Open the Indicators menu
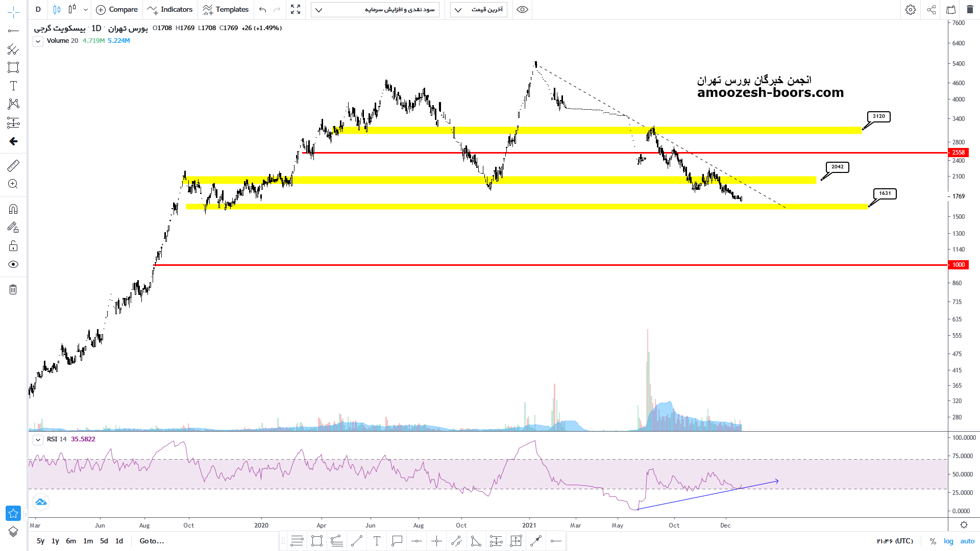Image resolution: width=980 pixels, height=551 pixels. [170, 10]
